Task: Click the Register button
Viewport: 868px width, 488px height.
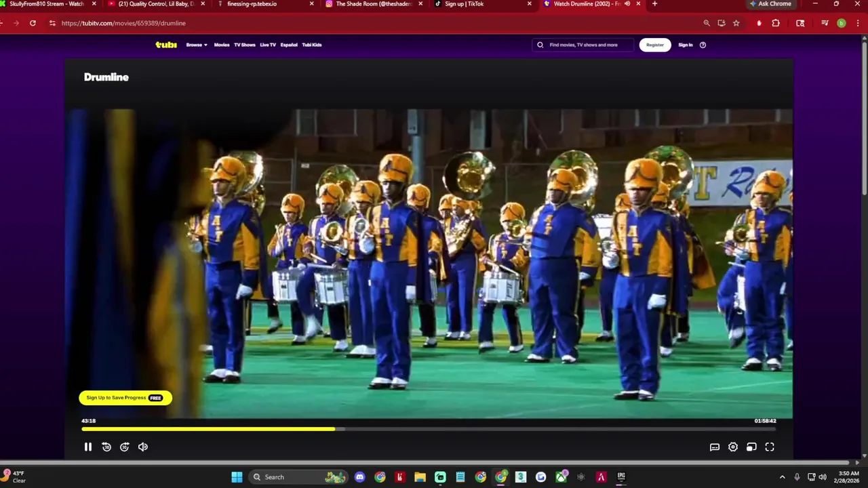Action: pos(655,45)
